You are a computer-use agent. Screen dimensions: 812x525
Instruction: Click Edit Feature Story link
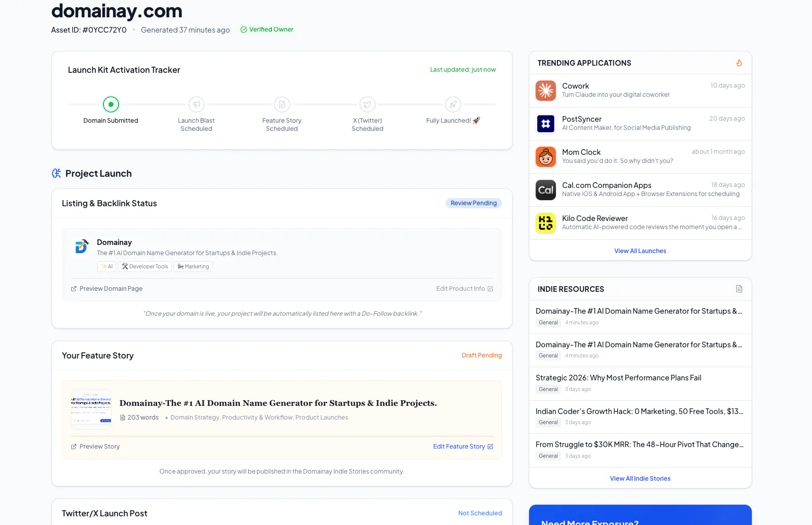(x=463, y=447)
